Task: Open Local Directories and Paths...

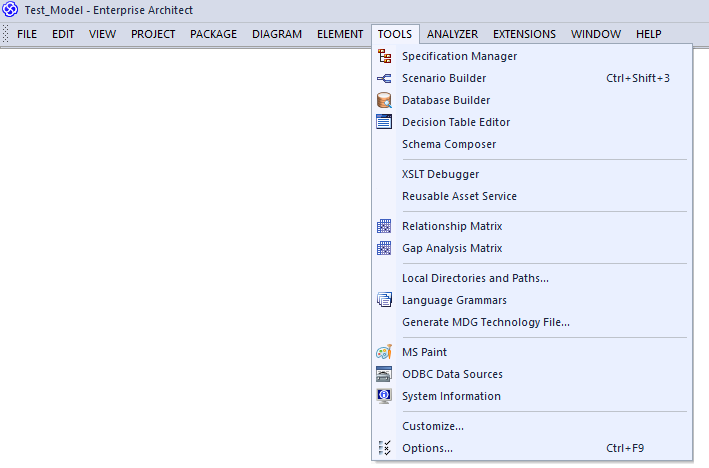Action: click(532, 278)
